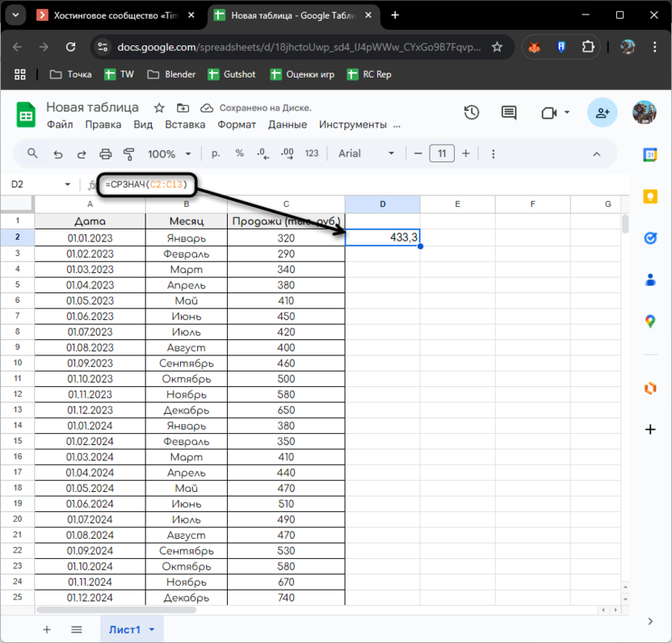Image resolution: width=672 pixels, height=643 pixels.
Task: Star the document Новая таблица
Action: (159, 107)
